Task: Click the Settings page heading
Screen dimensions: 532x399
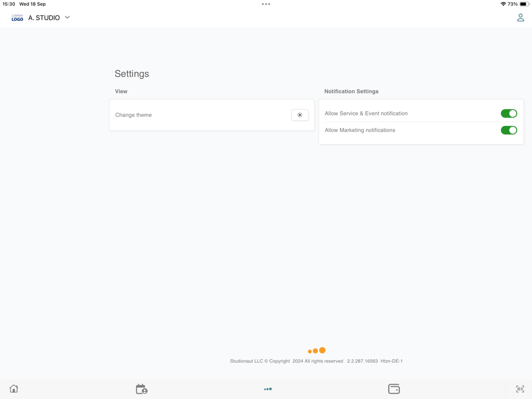Action: (x=131, y=73)
